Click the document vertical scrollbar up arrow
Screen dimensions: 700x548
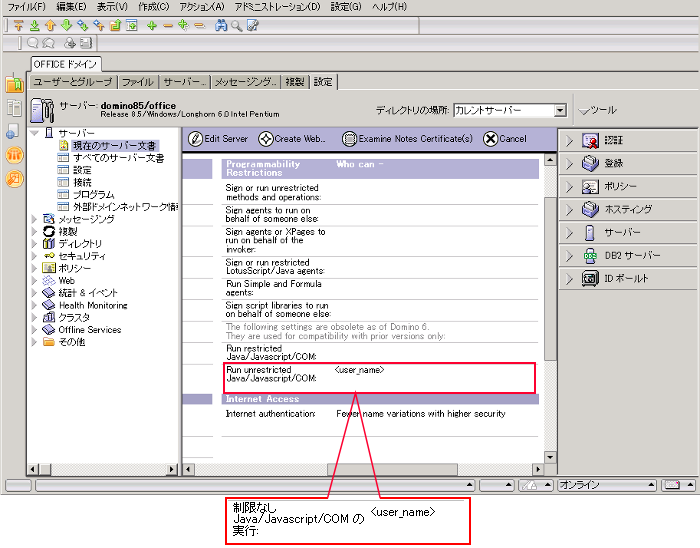(549, 161)
